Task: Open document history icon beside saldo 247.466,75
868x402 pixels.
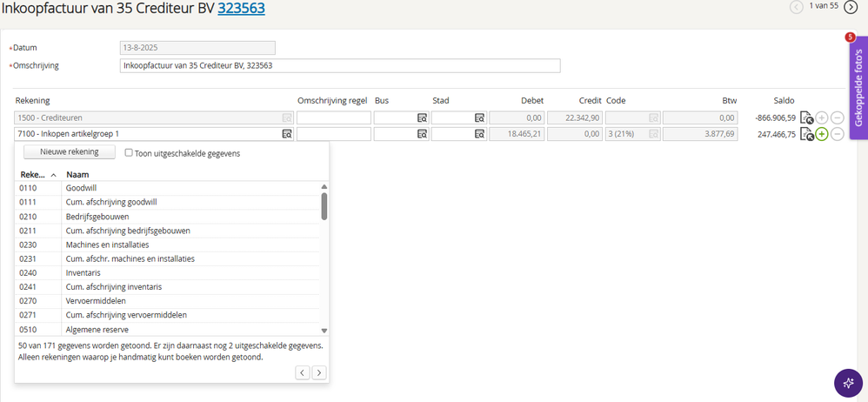Action: click(806, 134)
